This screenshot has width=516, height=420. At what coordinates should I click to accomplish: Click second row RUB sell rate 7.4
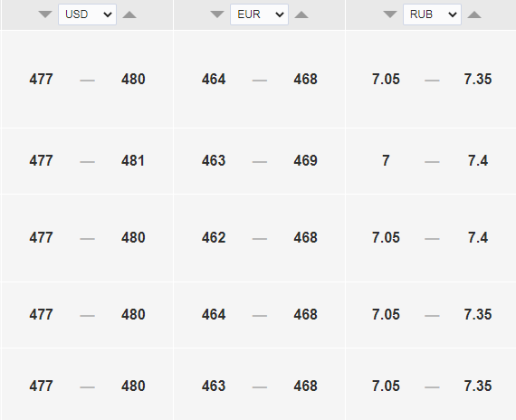coord(478,161)
